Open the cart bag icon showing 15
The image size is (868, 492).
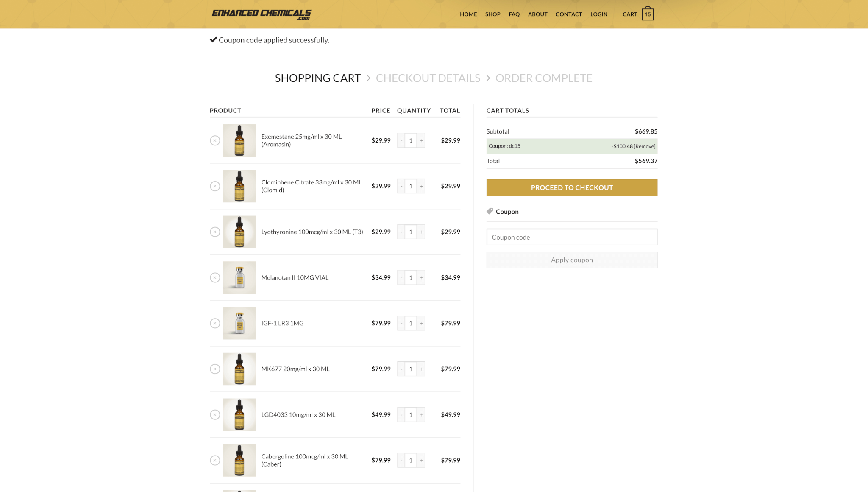[x=648, y=14]
